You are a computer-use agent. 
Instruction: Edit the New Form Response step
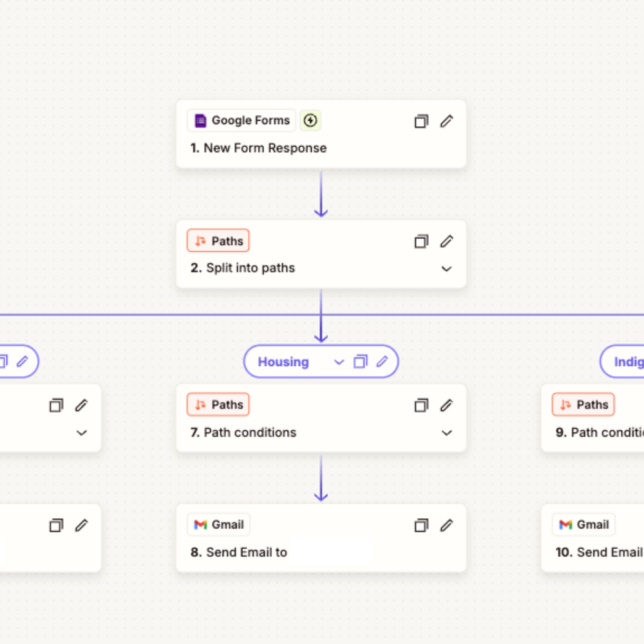pos(447,121)
